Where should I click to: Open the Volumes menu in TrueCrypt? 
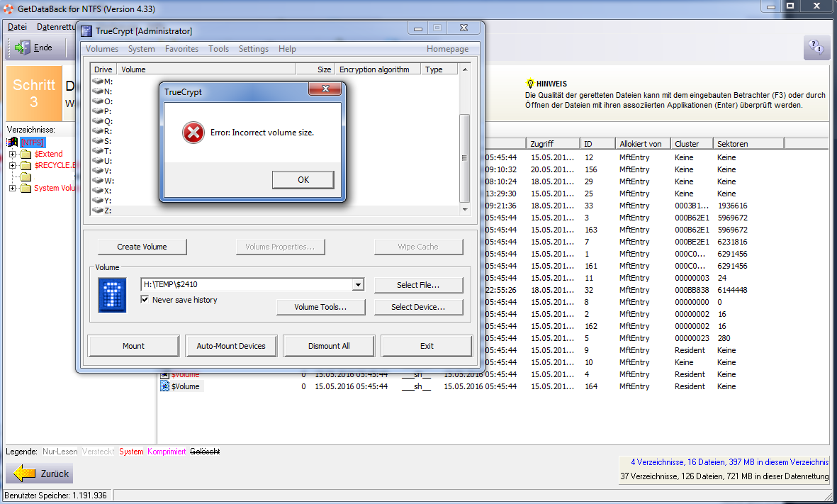[x=102, y=49]
